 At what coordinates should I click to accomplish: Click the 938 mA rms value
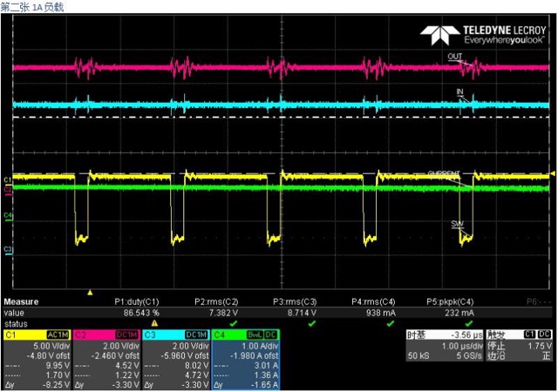click(381, 313)
